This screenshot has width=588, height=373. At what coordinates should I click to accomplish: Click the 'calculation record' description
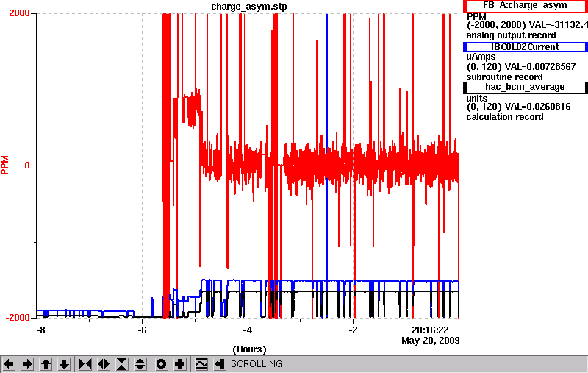click(505, 117)
